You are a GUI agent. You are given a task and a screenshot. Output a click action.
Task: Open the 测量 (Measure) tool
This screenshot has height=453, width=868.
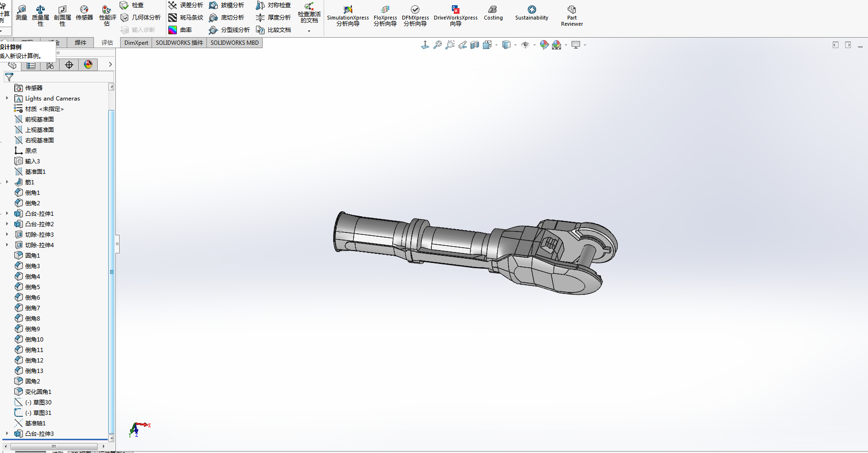click(21, 13)
